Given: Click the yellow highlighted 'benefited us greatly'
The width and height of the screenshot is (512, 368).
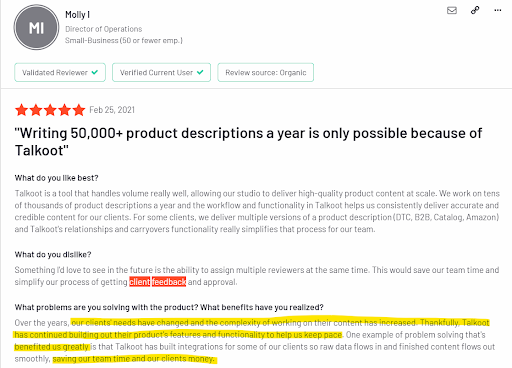Looking at the screenshot, I should click(x=52, y=347).
